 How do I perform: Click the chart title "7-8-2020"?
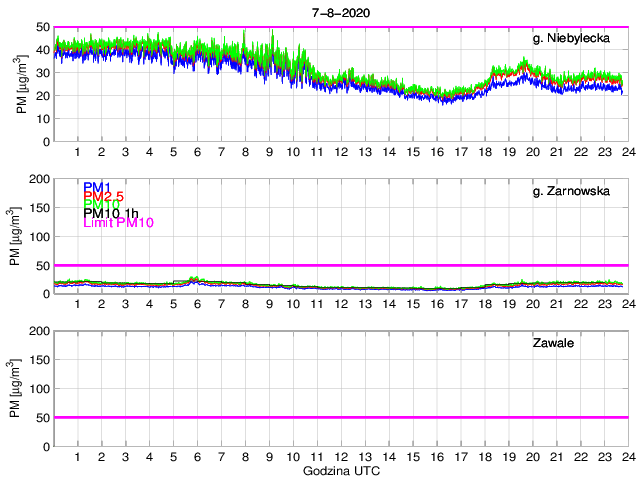pos(341,13)
